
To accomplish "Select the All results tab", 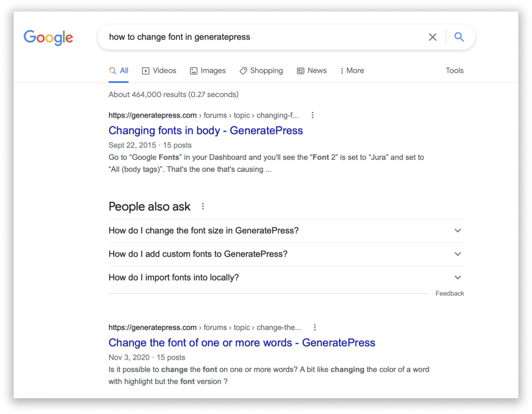I will 119,71.
